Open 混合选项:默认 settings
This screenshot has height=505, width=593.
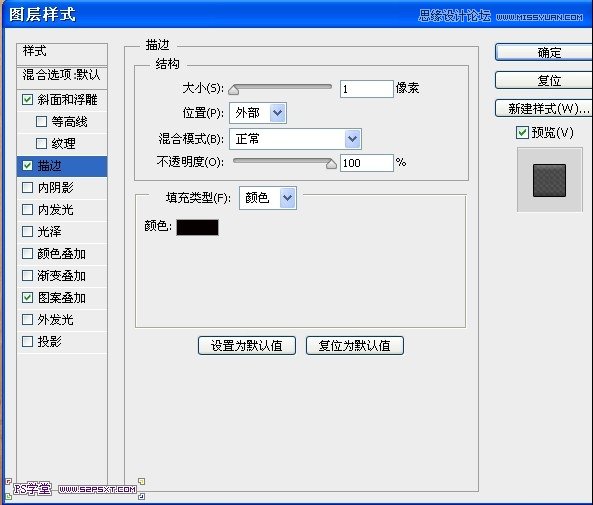(62, 77)
